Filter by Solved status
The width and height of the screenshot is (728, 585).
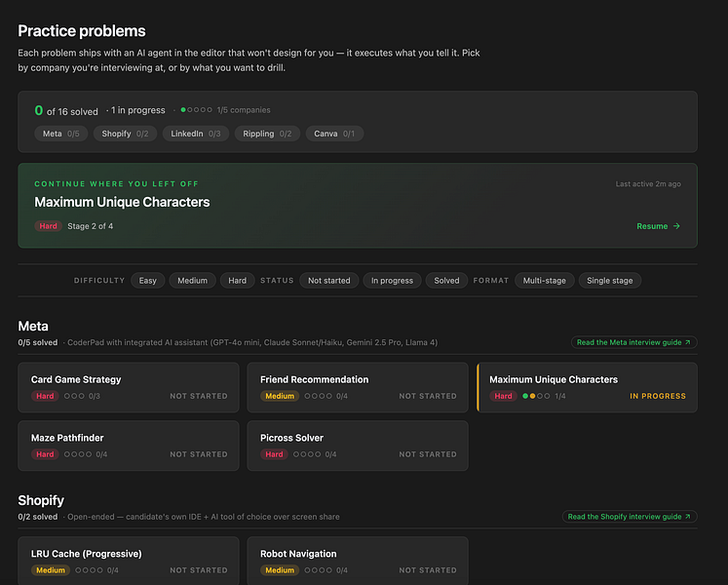[446, 281]
